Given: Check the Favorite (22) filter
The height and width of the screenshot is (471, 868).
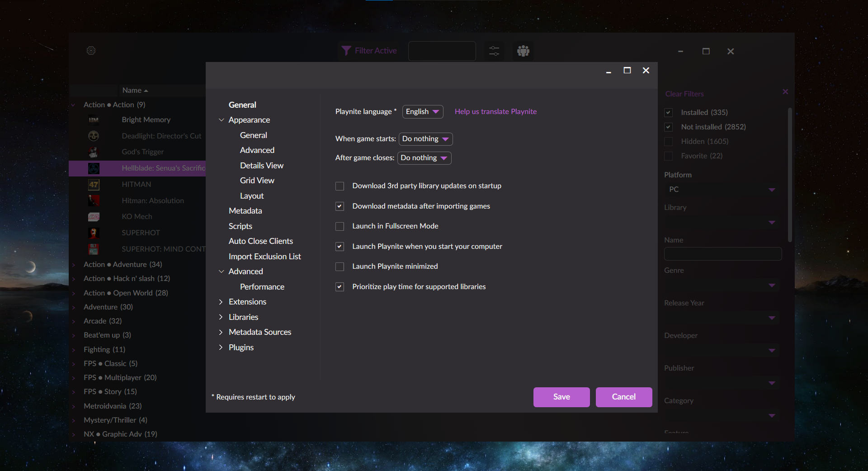Looking at the screenshot, I should [x=669, y=156].
